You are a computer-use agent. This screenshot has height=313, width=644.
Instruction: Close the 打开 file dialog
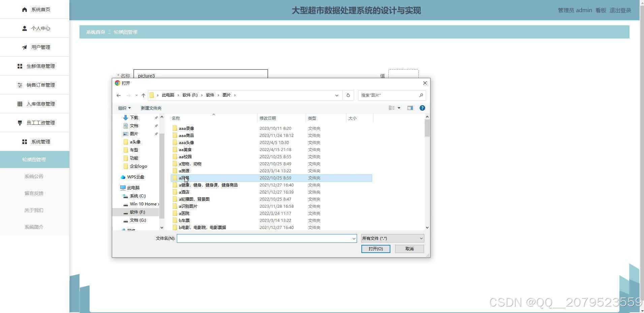pyautogui.click(x=425, y=83)
